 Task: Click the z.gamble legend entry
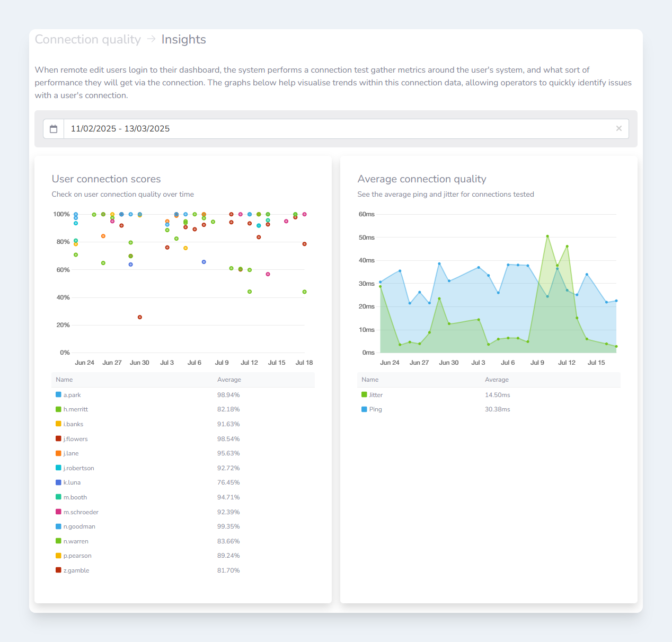pos(76,570)
